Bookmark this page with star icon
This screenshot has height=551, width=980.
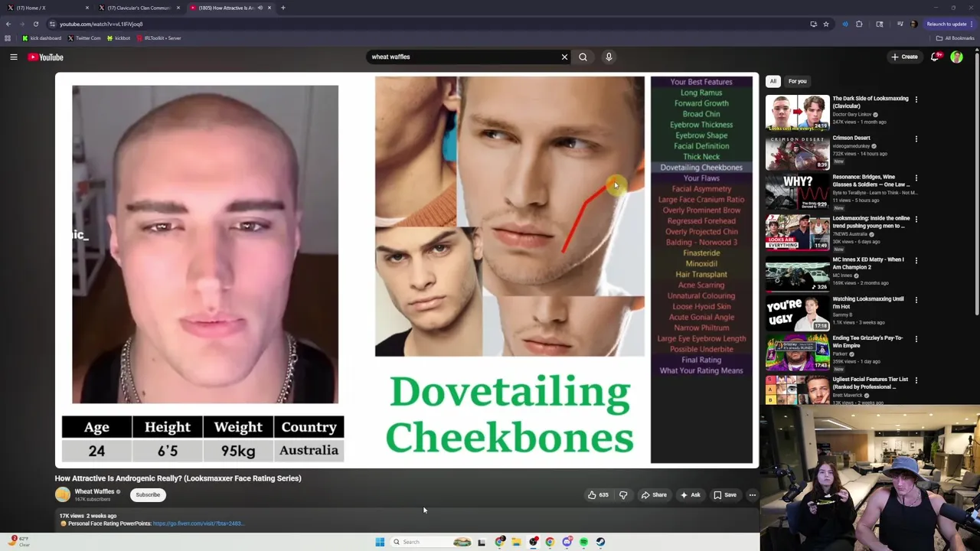[x=825, y=24]
